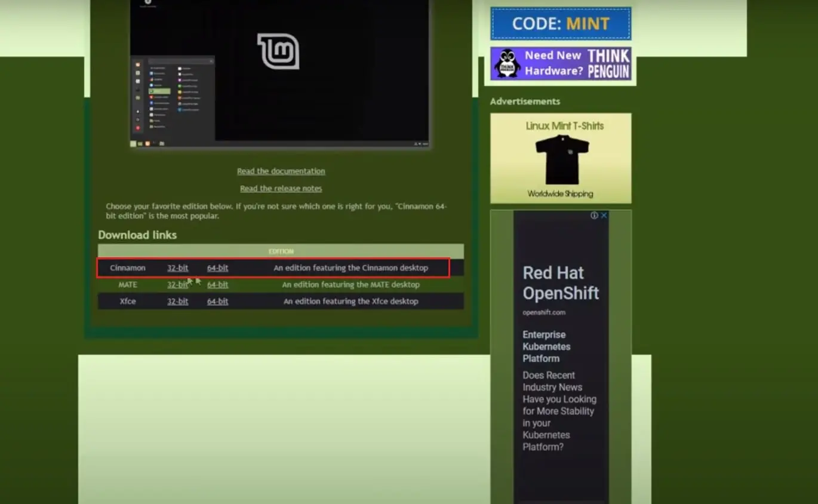This screenshot has width=818, height=504.
Task: Click the Linux Mint desktop screenshot preview
Action: coord(280,74)
